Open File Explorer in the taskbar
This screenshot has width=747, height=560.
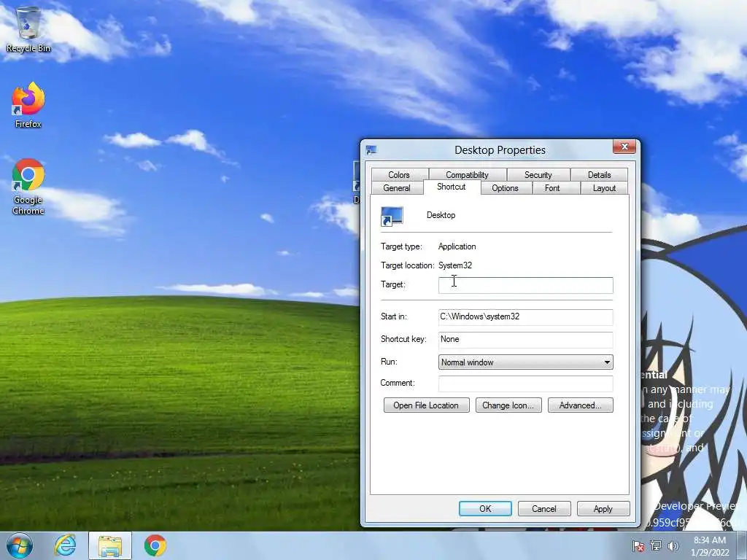[x=110, y=545]
